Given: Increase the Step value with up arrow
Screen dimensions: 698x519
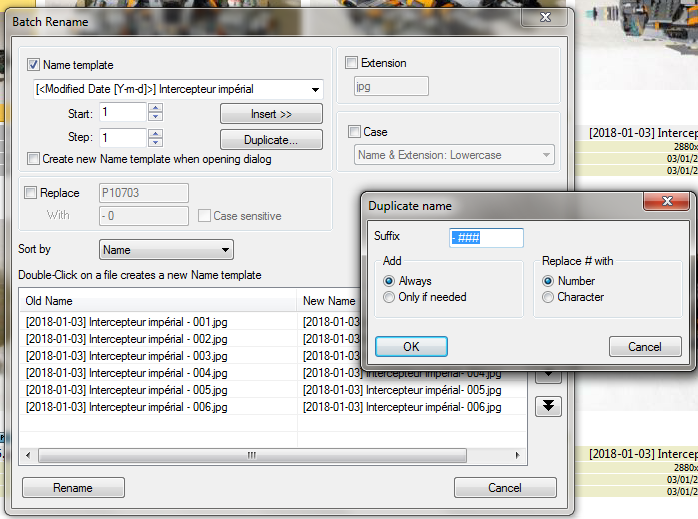Looking at the screenshot, I should tap(155, 133).
